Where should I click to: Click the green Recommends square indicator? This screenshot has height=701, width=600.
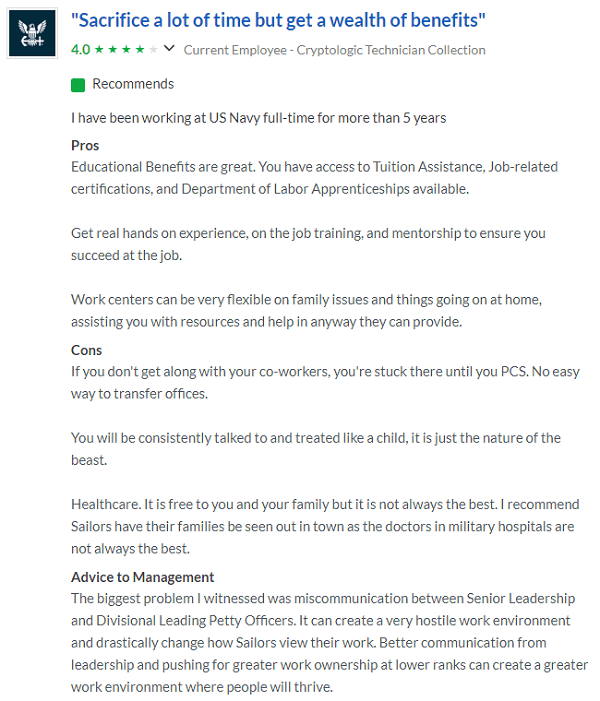click(x=78, y=85)
